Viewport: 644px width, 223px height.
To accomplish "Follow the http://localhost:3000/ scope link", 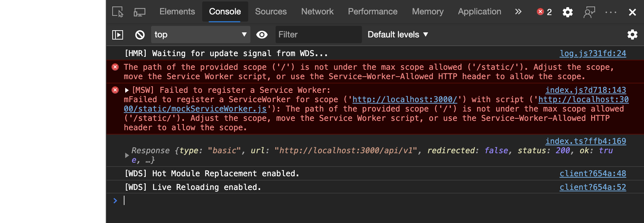I will point(405,99).
